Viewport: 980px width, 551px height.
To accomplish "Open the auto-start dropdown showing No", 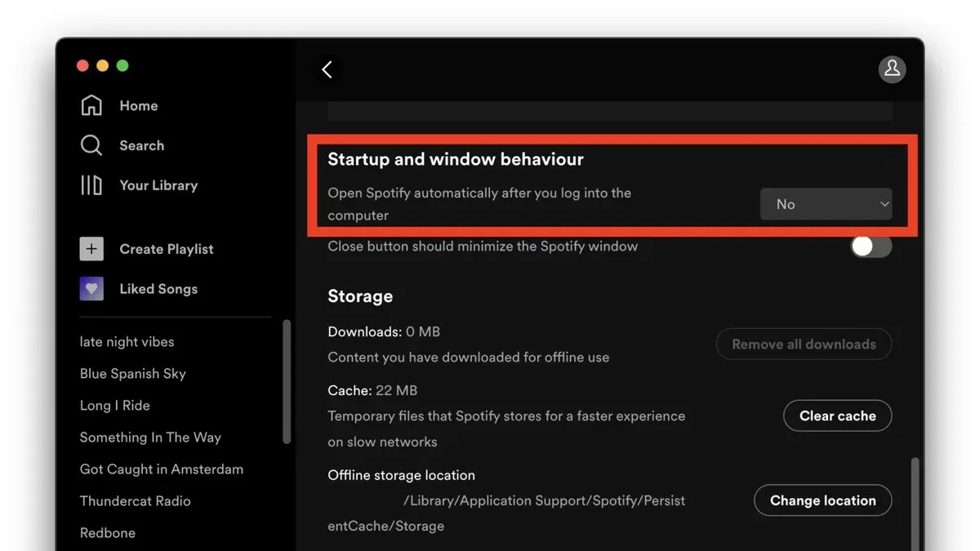I will [x=826, y=204].
